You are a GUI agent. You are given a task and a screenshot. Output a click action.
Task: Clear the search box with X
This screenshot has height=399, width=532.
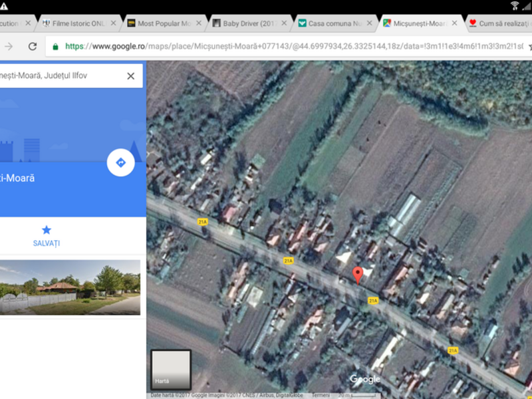[x=130, y=76]
